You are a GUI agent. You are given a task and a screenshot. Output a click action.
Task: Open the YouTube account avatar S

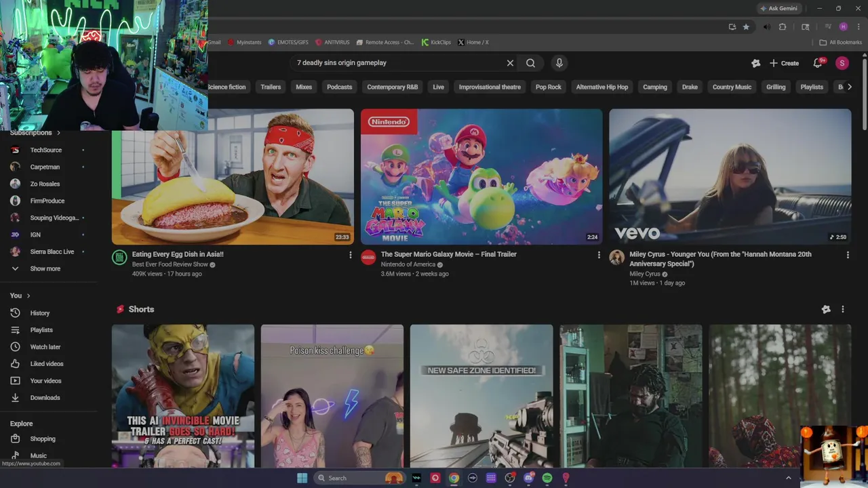coord(842,63)
